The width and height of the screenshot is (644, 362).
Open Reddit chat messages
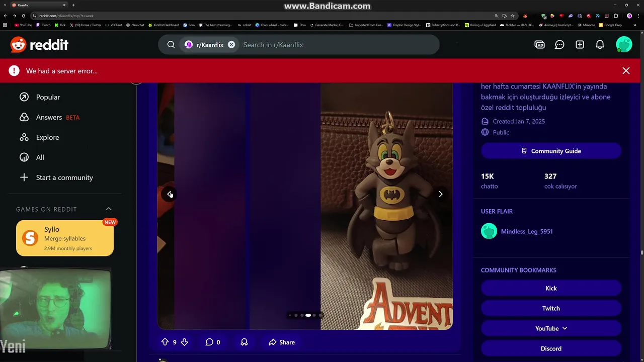coord(559,45)
